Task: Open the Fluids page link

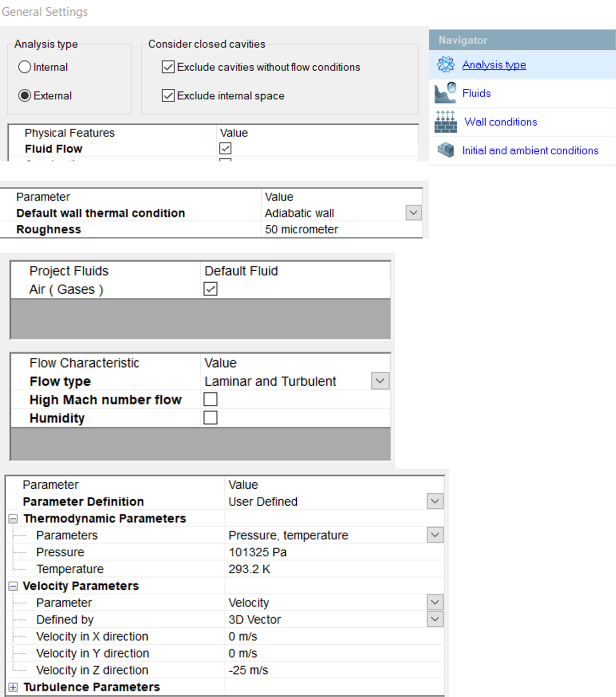Action: coord(476,93)
